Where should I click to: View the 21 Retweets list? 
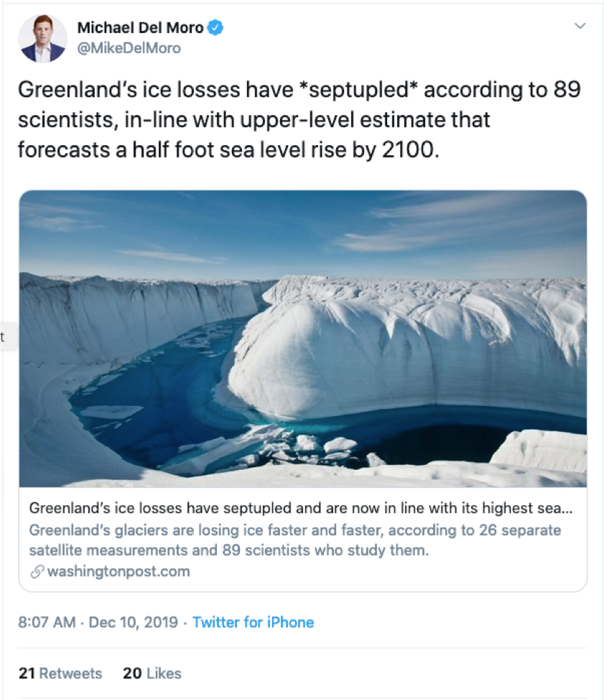click(x=60, y=673)
